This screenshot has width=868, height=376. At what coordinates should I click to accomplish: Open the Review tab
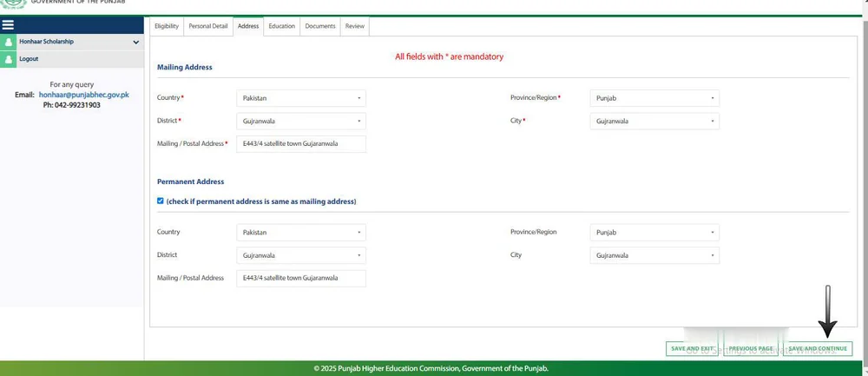[355, 26]
